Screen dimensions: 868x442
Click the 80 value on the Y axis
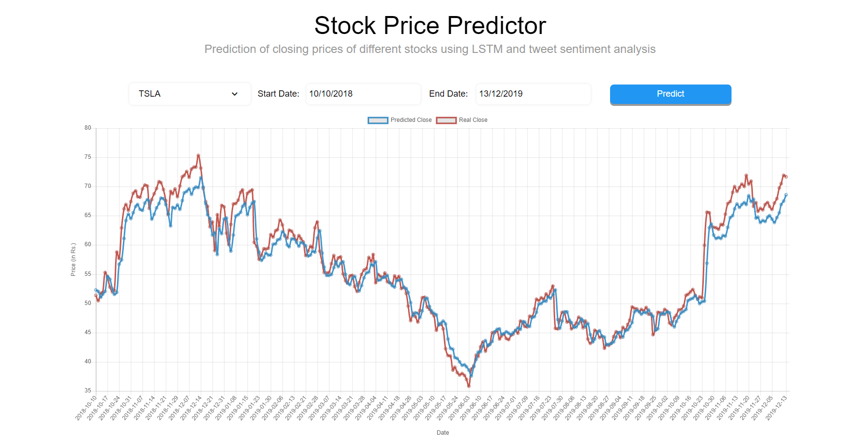(88, 128)
